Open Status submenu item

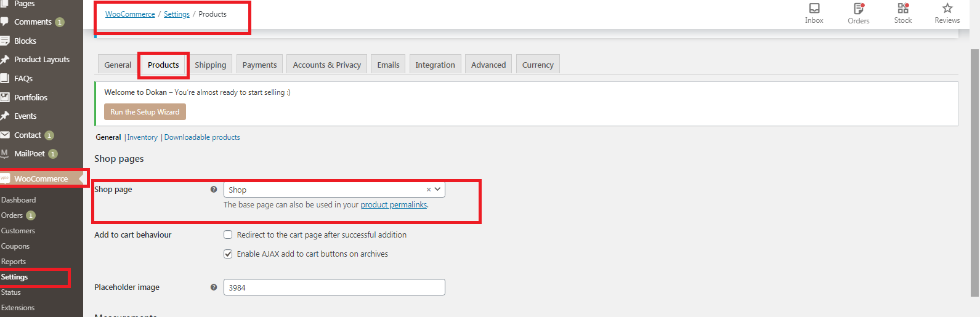point(11,292)
